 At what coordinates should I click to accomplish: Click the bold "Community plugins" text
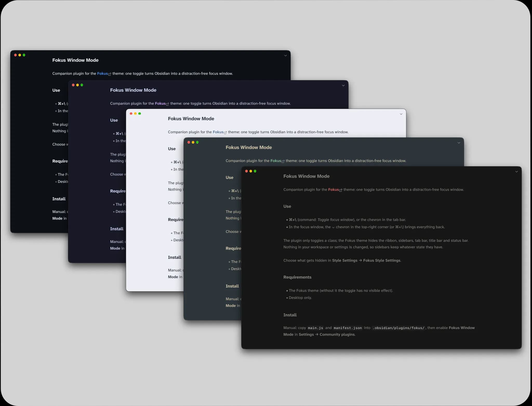[337, 335]
